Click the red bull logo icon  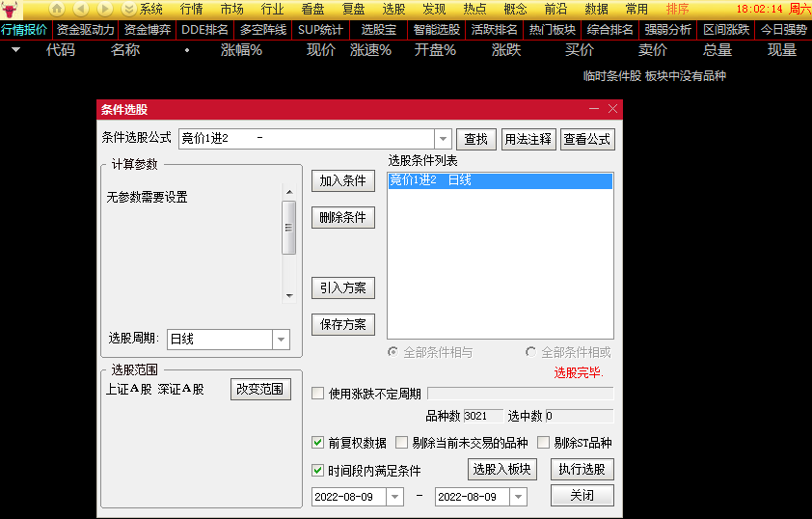[10, 9]
